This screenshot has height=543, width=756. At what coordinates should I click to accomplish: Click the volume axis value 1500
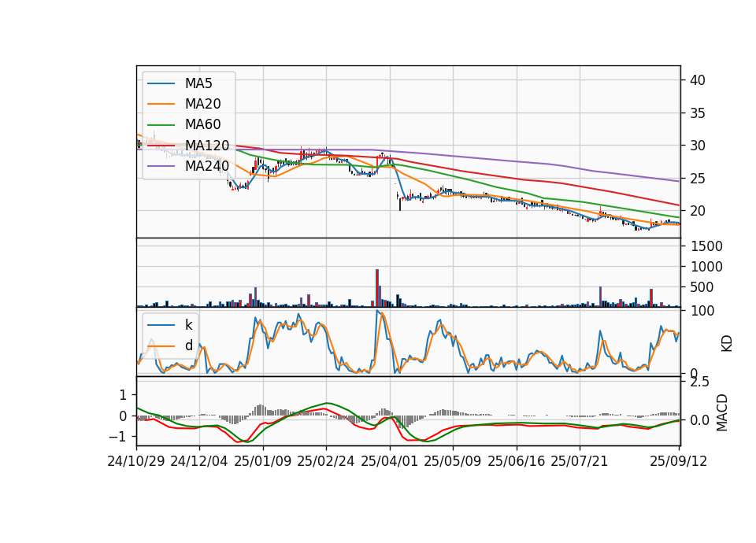(707, 246)
